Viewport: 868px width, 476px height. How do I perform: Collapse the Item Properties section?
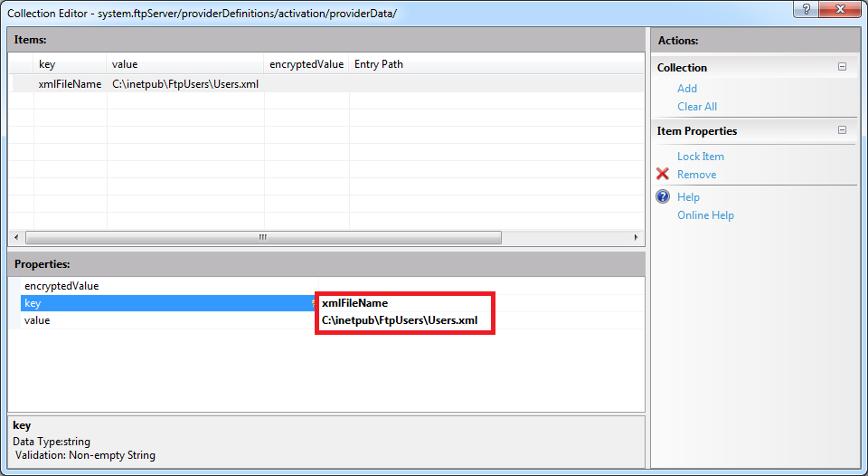(x=842, y=130)
